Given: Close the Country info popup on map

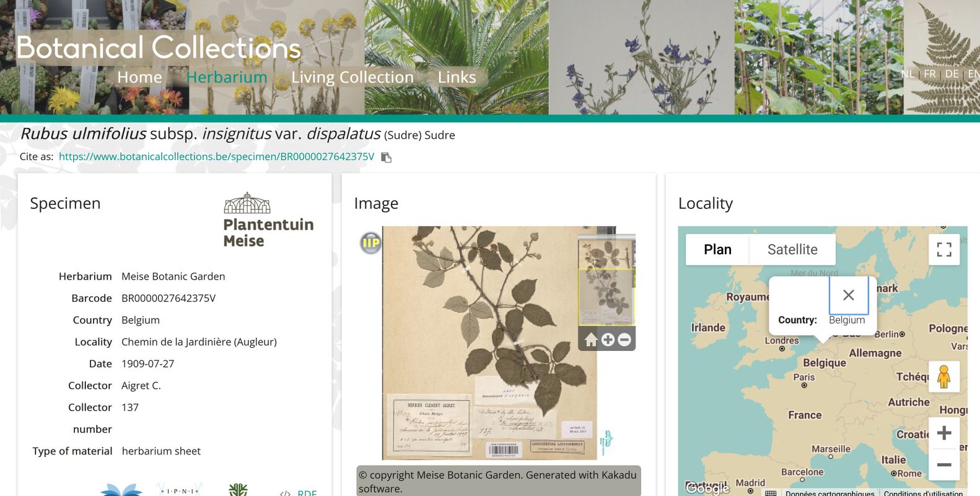Looking at the screenshot, I should click(x=848, y=295).
